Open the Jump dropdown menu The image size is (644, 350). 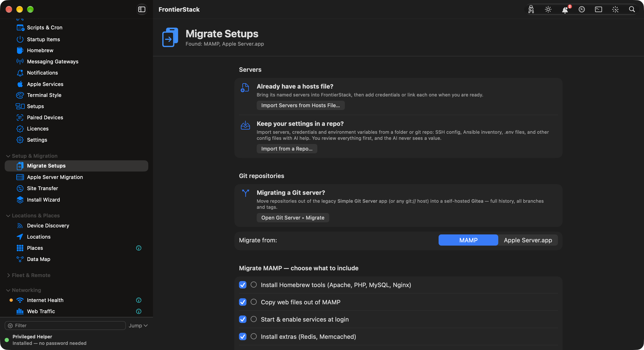pyautogui.click(x=138, y=326)
